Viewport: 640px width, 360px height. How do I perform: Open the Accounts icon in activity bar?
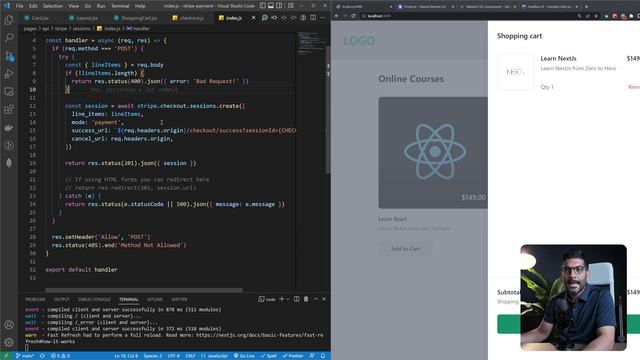pyautogui.click(x=9, y=324)
